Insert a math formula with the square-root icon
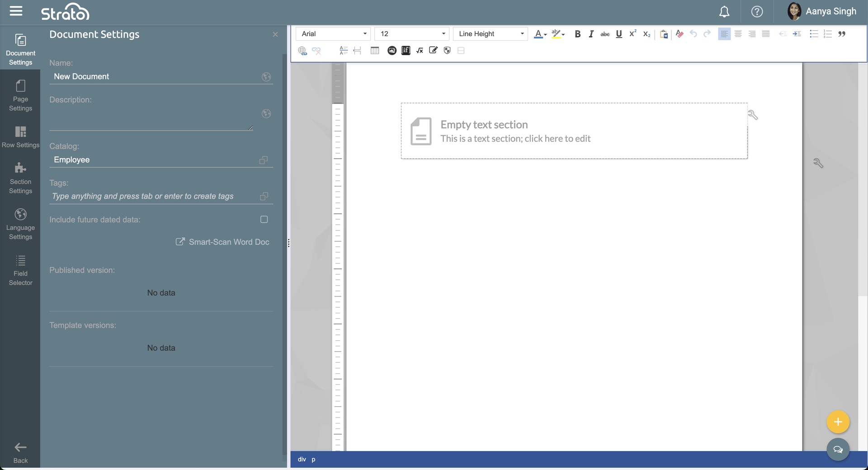This screenshot has width=868, height=470. pyautogui.click(x=420, y=51)
